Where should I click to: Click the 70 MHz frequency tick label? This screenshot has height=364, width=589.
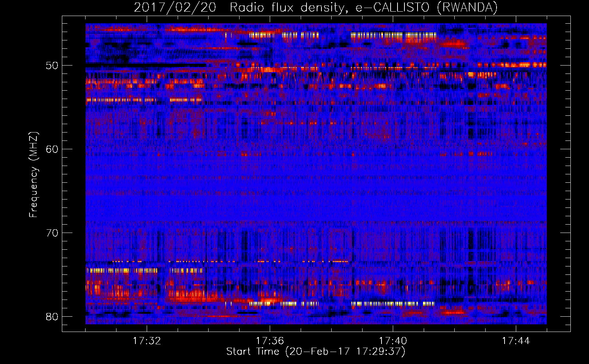[52, 233]
